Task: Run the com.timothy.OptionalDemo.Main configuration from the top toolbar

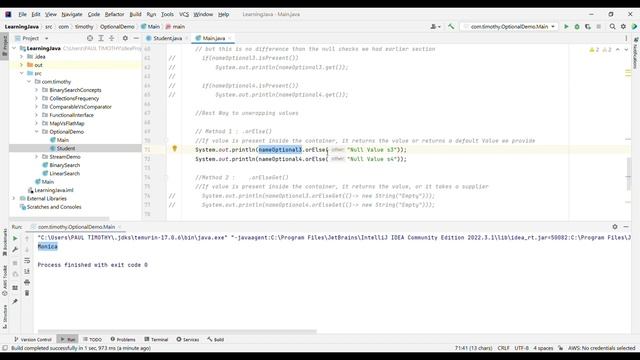Action: pyautogui.click(x=566, y=27)
